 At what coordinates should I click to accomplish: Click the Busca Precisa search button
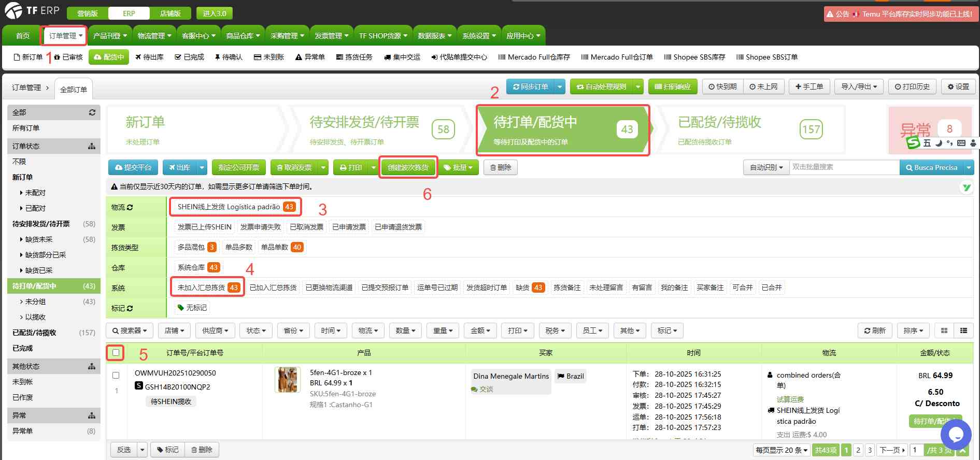(931, 167)
